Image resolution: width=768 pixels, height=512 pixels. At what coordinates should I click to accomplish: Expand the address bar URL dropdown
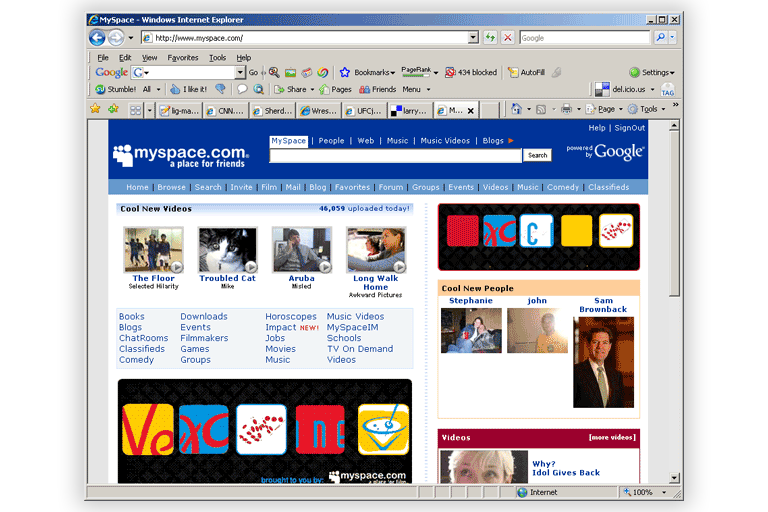point(473,37)
